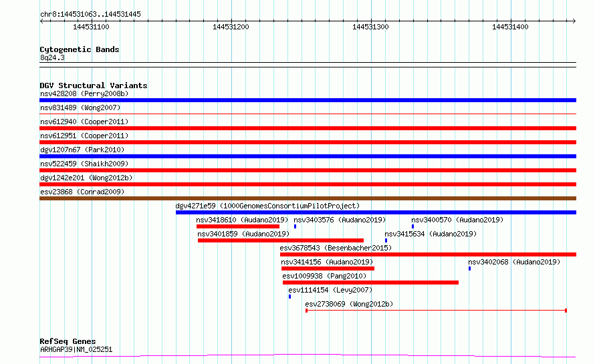Select blue bar under dgv4271e59
Viewport: 595px width, 364px height.
coord(376,212)
